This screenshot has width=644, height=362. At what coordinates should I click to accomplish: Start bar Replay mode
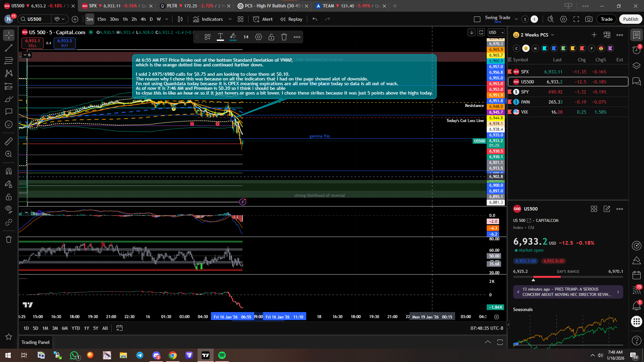(291, 19)
